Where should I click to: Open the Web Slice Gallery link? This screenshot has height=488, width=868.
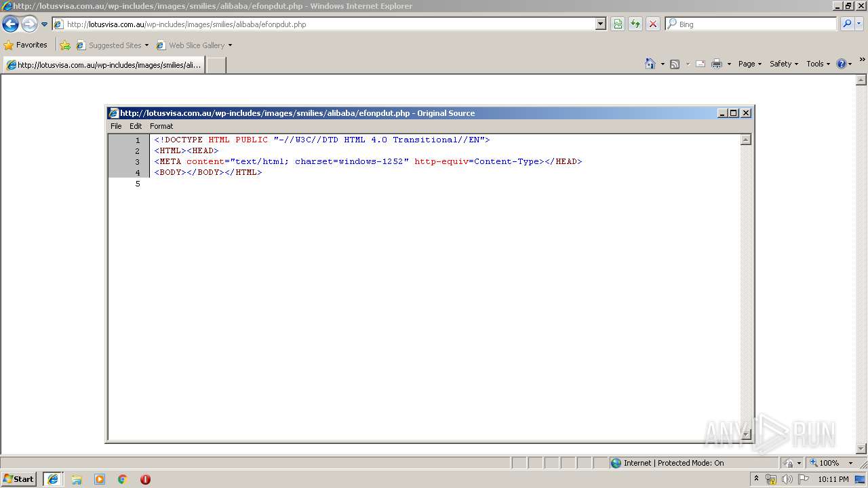[x=194, y=45]
